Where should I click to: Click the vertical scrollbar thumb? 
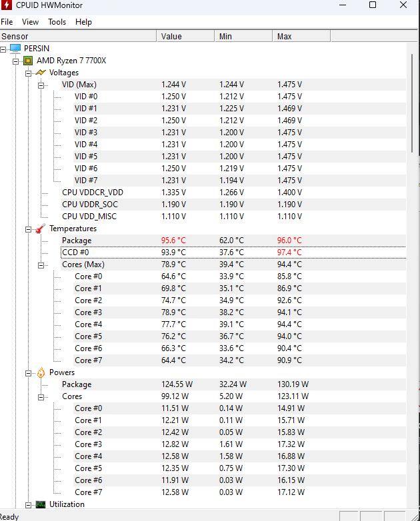(x=412, y=103)
